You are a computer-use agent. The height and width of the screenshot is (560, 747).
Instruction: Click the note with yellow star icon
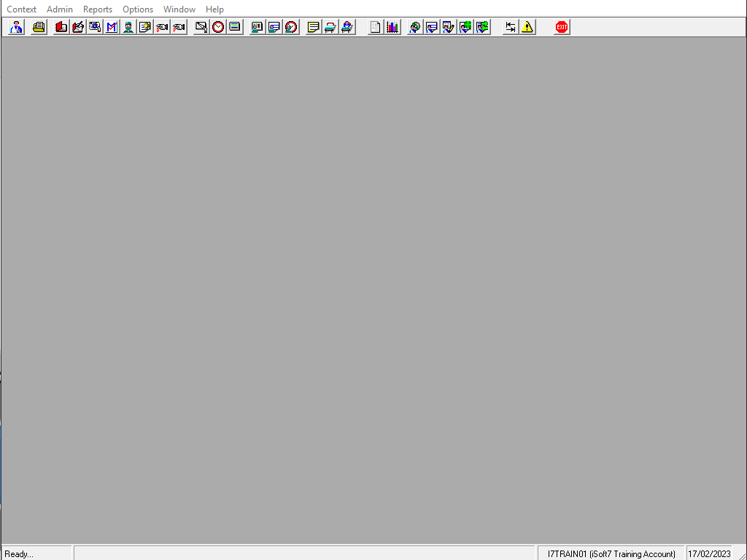point(145,27)
